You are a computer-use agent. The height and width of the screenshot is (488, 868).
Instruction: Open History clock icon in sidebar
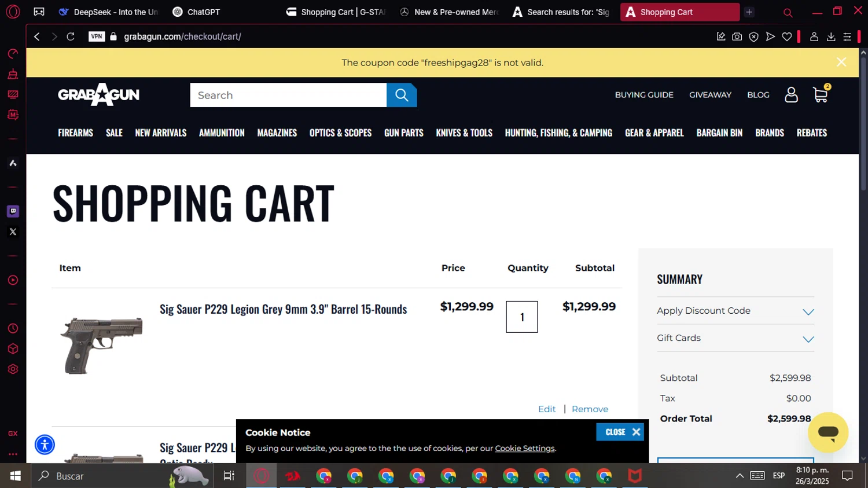13,329
